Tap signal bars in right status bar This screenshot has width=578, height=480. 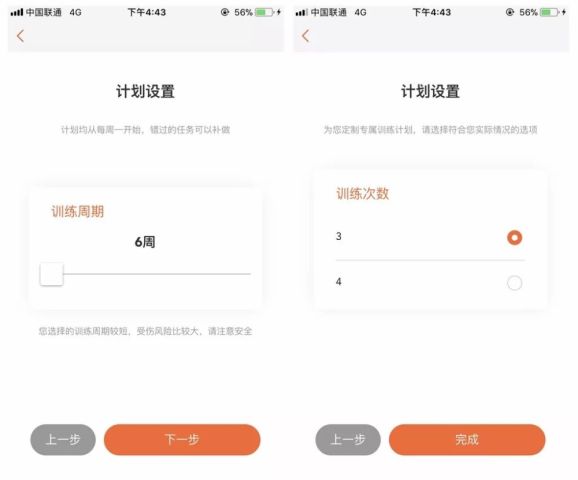click(302, 13)
